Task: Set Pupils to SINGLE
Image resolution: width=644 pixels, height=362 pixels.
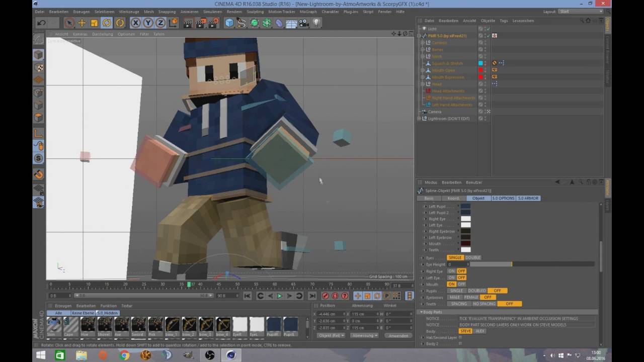Action: pos(456,291)
